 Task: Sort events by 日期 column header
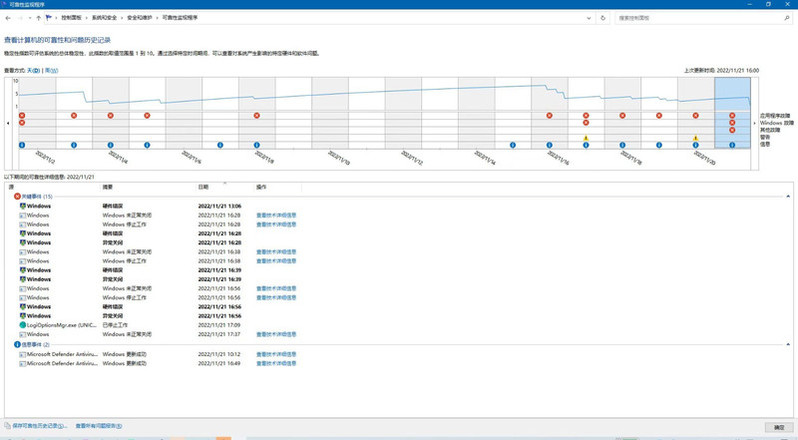204,187
